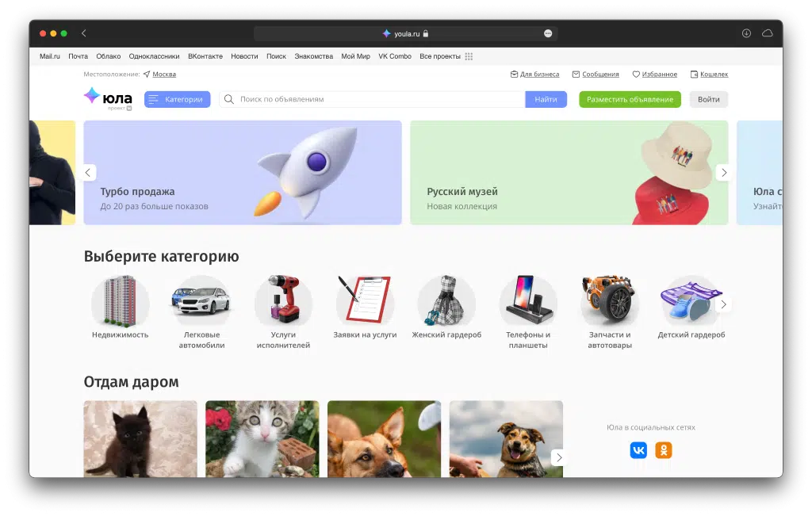Screen dimensions: 812x516
Task: Open the Детский гардероб icon
Action: [x=691, y=301]
